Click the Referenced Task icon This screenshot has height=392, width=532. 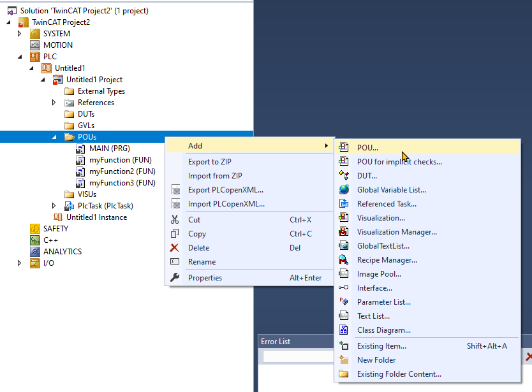(x=343, y=203)
